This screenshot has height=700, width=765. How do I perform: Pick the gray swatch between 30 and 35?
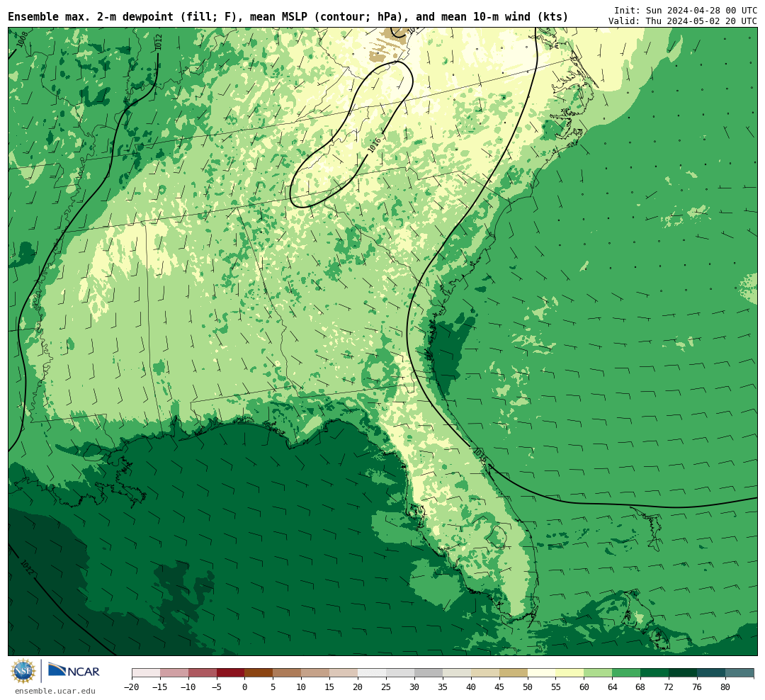tap(429, 673)
